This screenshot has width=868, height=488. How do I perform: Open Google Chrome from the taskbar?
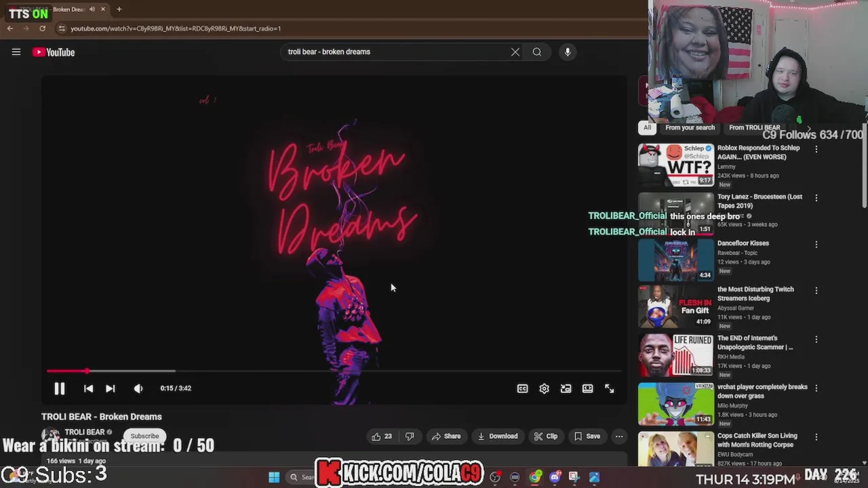(535, 477)
